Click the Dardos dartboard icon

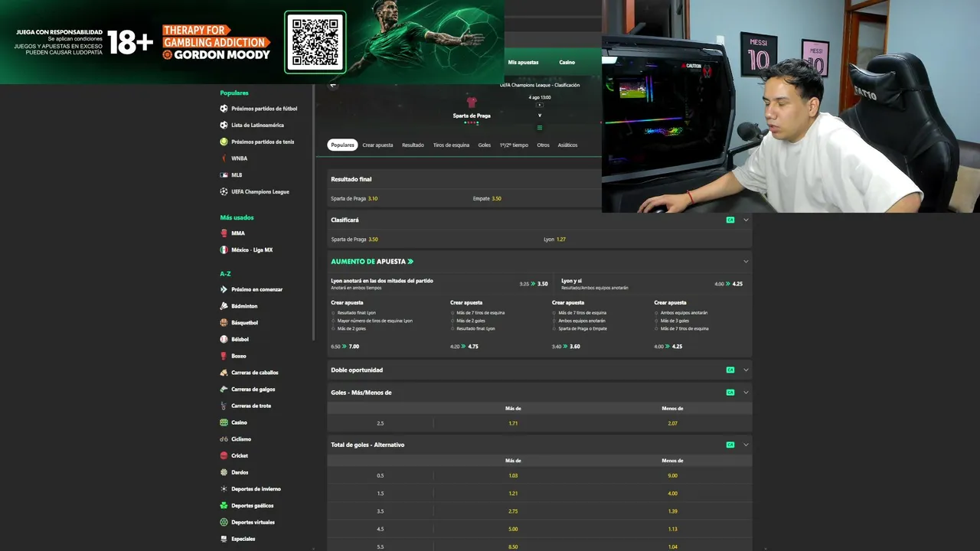click(224, 472)
